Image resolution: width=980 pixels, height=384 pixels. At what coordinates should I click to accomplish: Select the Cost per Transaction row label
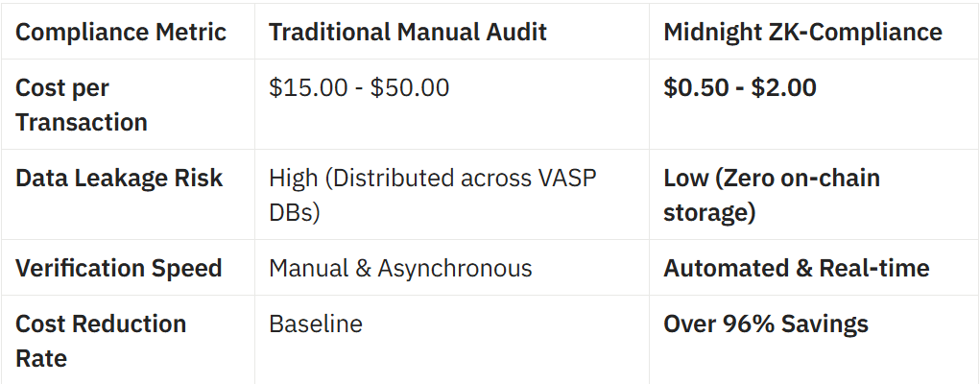coord(82,105)
